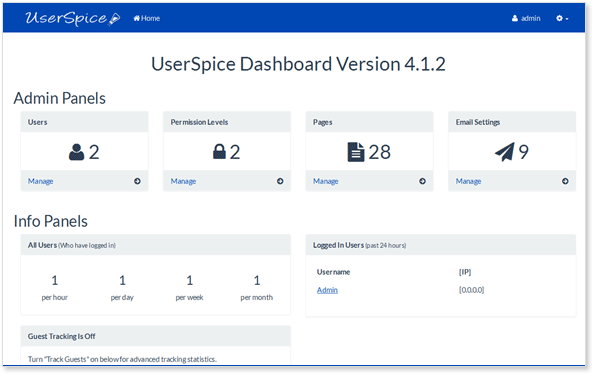Open Manage link in Permission Levels panel
Viewport: 594px width, 375px height.
[x=183, y=181]
